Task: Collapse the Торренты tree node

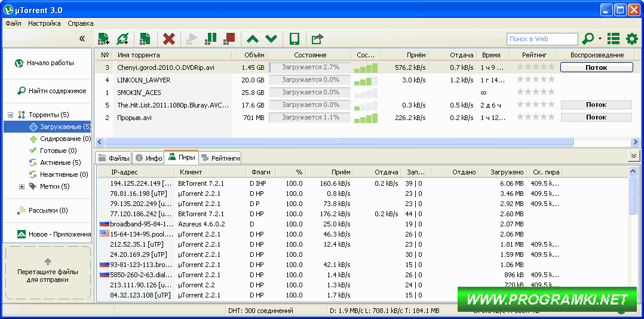Action: [11, 115]
